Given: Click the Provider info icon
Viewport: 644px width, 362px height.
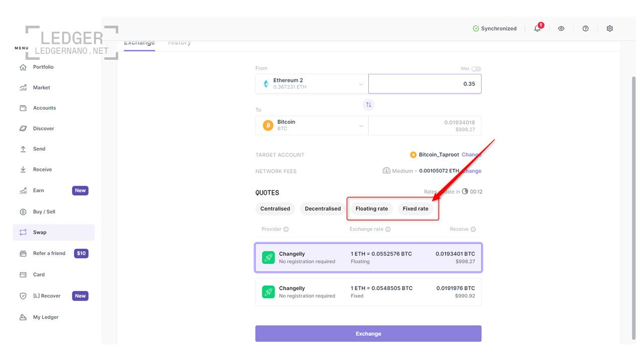Looking at the screenshot, I should (x=286, y=229).
